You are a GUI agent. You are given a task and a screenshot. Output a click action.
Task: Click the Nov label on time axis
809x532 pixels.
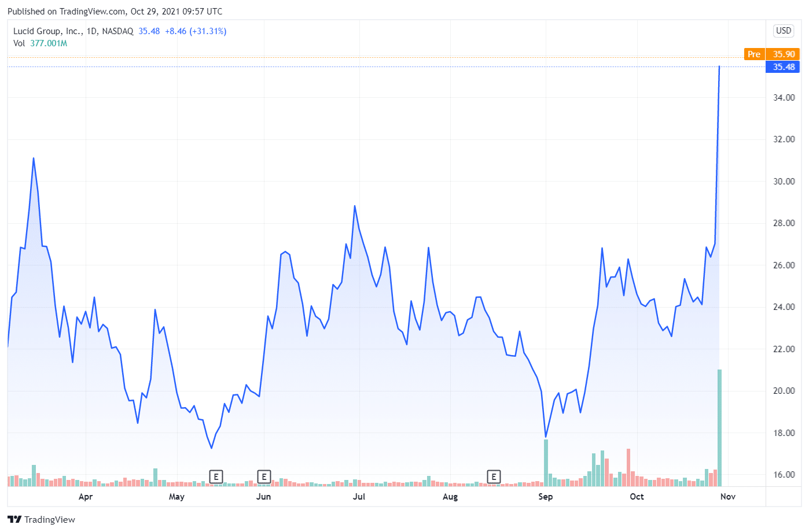[x=728, y=497]
